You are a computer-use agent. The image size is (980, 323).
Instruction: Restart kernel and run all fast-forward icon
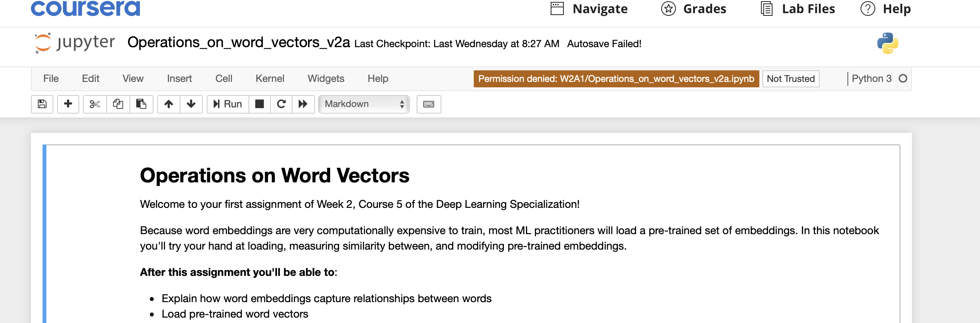[x=303, y=104]
